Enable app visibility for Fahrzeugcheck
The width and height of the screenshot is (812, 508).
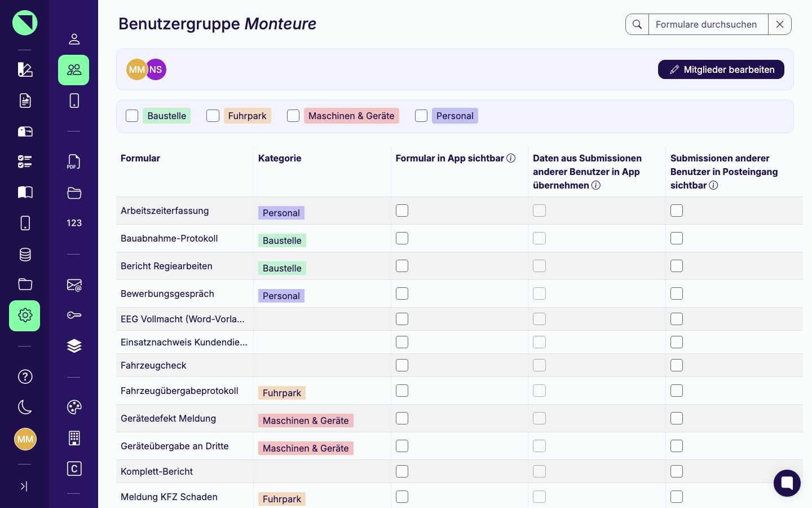click(402, 365)
